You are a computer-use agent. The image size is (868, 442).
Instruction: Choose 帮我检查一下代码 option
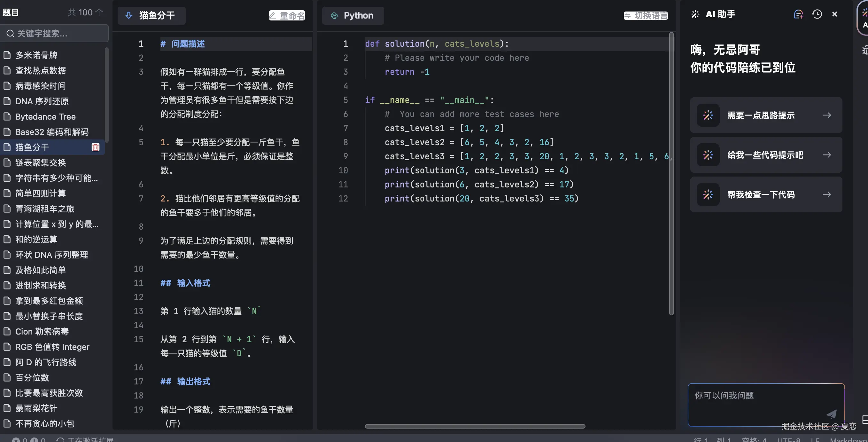pos(766,194)
